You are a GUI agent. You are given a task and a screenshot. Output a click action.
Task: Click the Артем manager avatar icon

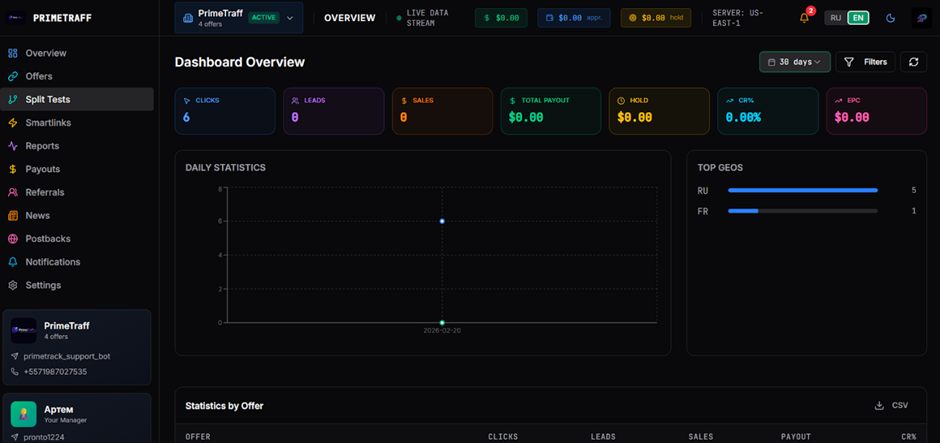pyautogui.click(x=24, y=414)
